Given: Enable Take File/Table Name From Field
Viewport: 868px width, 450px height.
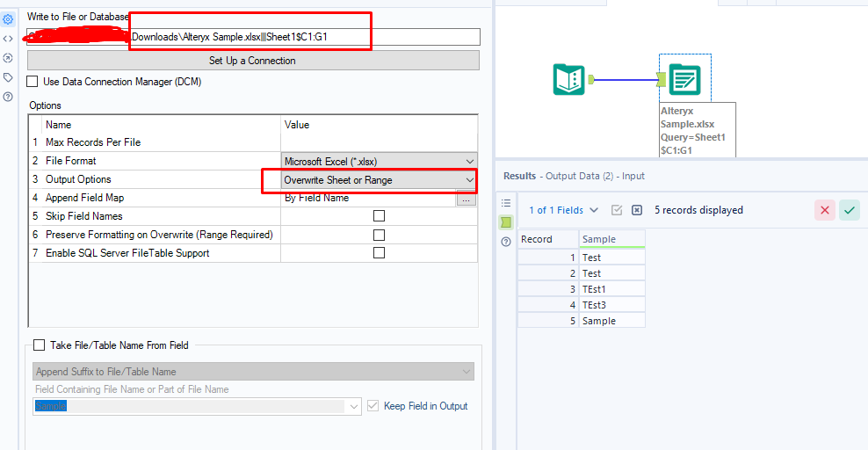Looking at the screenshot, I should (40, 345).
